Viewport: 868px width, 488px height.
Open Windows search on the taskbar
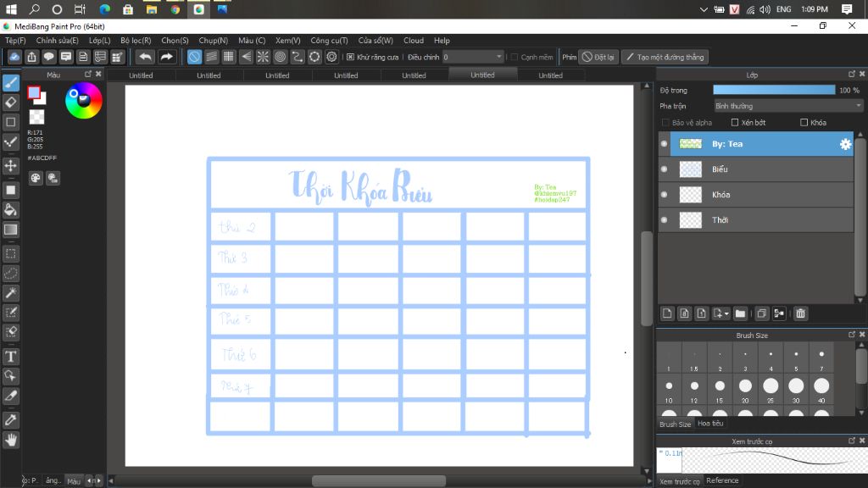pos(34,9)
